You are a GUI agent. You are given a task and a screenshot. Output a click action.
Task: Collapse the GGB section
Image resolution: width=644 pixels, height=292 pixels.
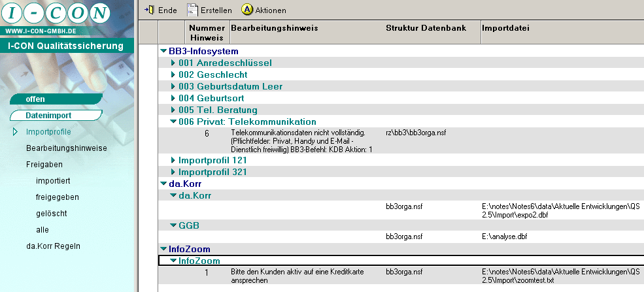(x=173, y=225)
